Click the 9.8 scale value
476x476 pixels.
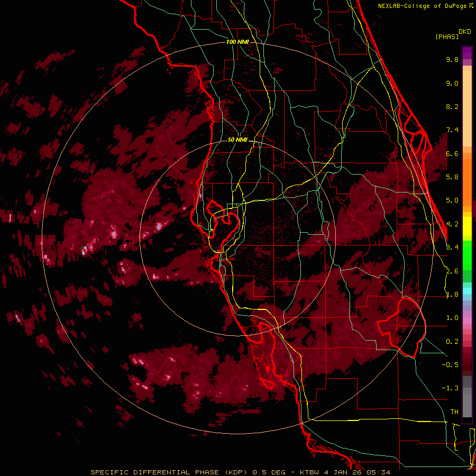[452, 59]
